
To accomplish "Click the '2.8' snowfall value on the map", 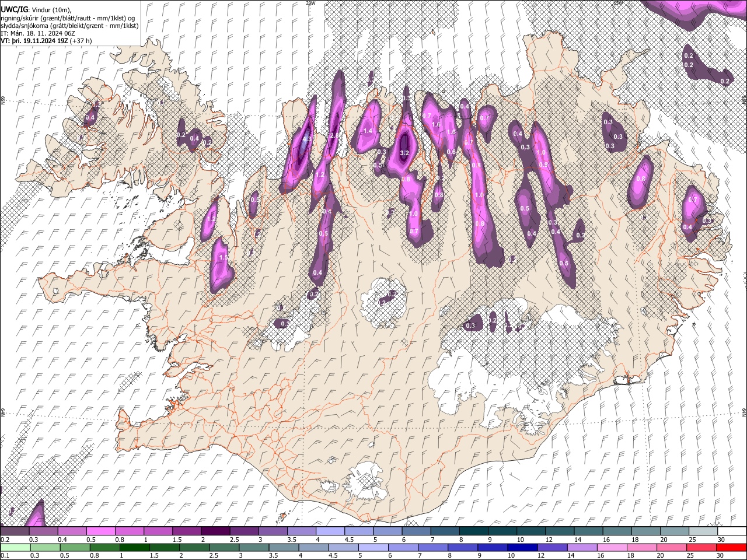I will (x=334, y=135).
